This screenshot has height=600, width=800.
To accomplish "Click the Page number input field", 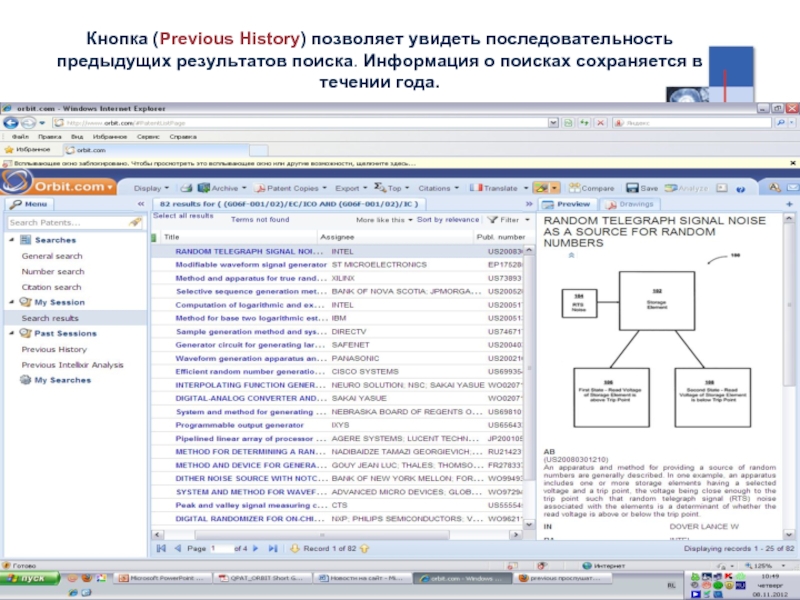I will click(x=220, y=548).
